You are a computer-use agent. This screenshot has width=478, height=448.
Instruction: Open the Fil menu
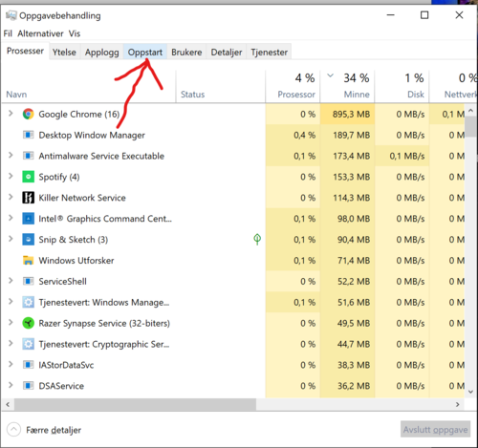[x=8, y=33]
